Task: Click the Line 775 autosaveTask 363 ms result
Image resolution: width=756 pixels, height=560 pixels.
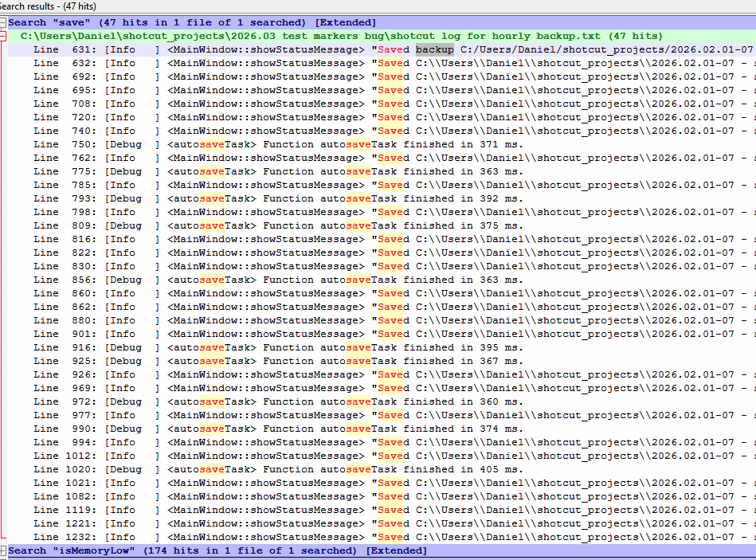Action: (319, 171)
